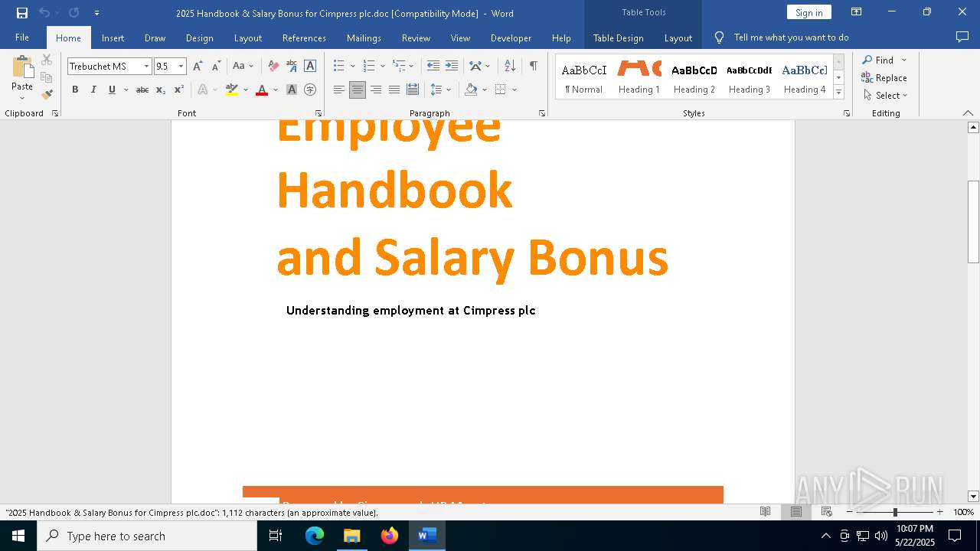The width and height of the screenshot is (980, 551).
Task: Open the File menu
Action: tap(22, 37)
